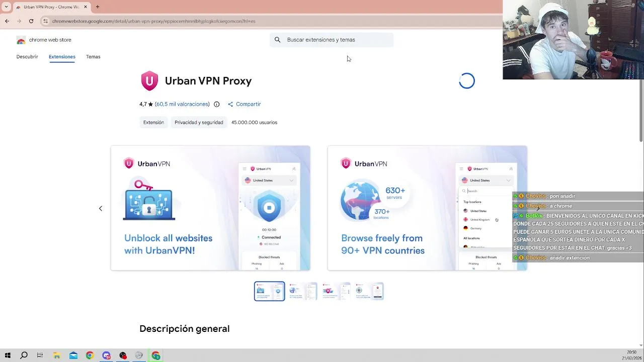Click the 'Descripción general' heading
This screenshot has width=644, height=362.
coord(185,329)
